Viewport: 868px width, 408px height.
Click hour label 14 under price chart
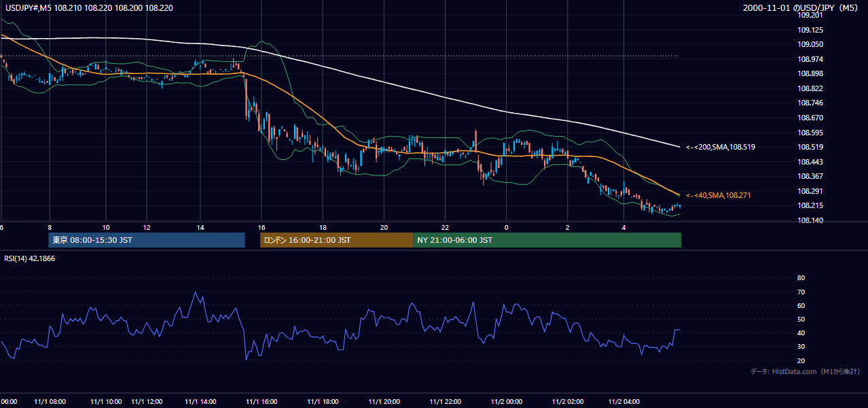(x=200, y=227)
